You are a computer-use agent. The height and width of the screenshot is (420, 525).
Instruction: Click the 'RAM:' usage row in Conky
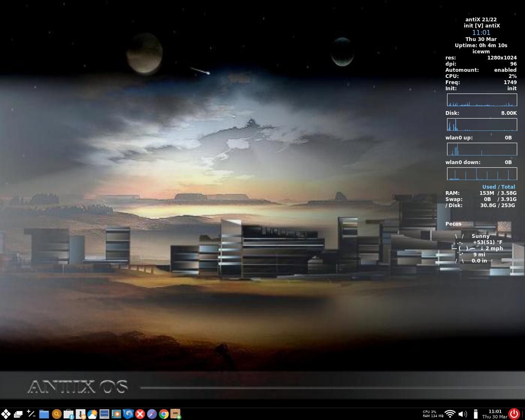coord(481,193)
